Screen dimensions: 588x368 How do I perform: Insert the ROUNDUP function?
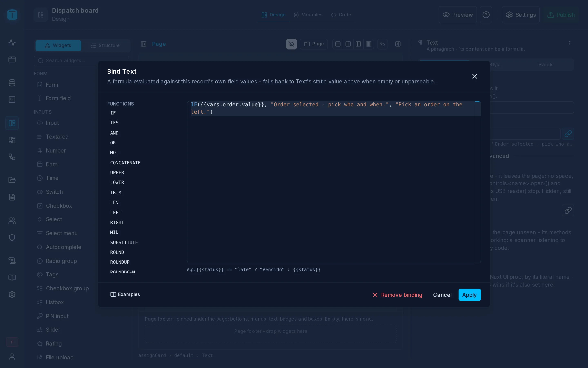tap(120, 262)
